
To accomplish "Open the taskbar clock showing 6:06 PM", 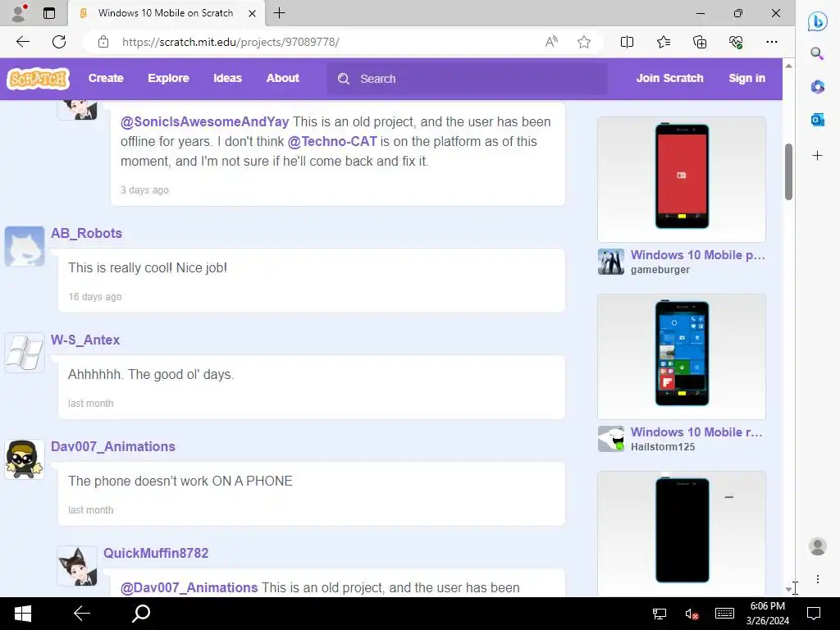I will click(x=768, y=614).
